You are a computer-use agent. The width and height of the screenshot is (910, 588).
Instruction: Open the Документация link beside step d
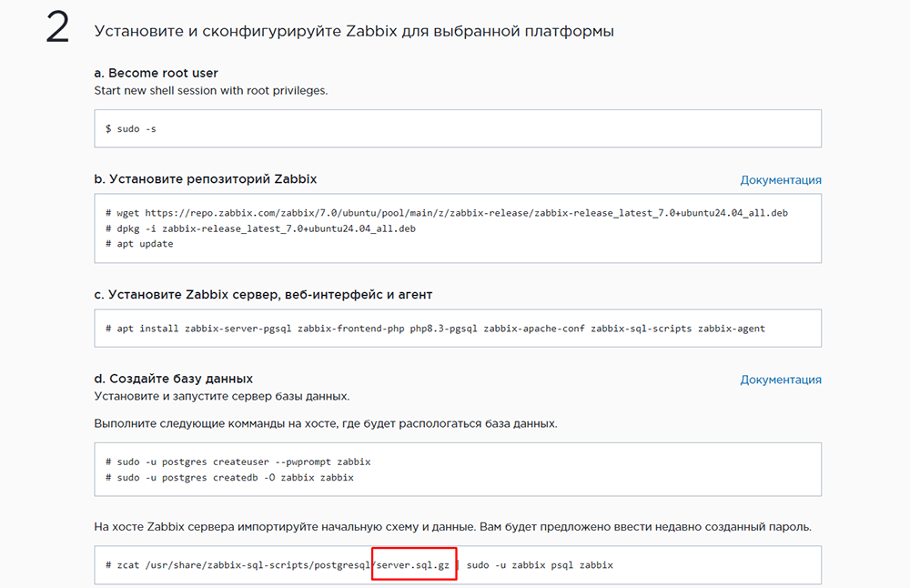click(781, 380)
